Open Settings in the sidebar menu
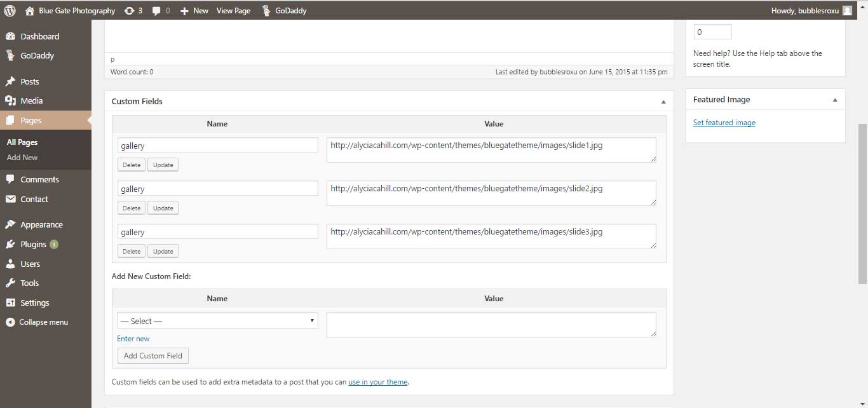 34,303
